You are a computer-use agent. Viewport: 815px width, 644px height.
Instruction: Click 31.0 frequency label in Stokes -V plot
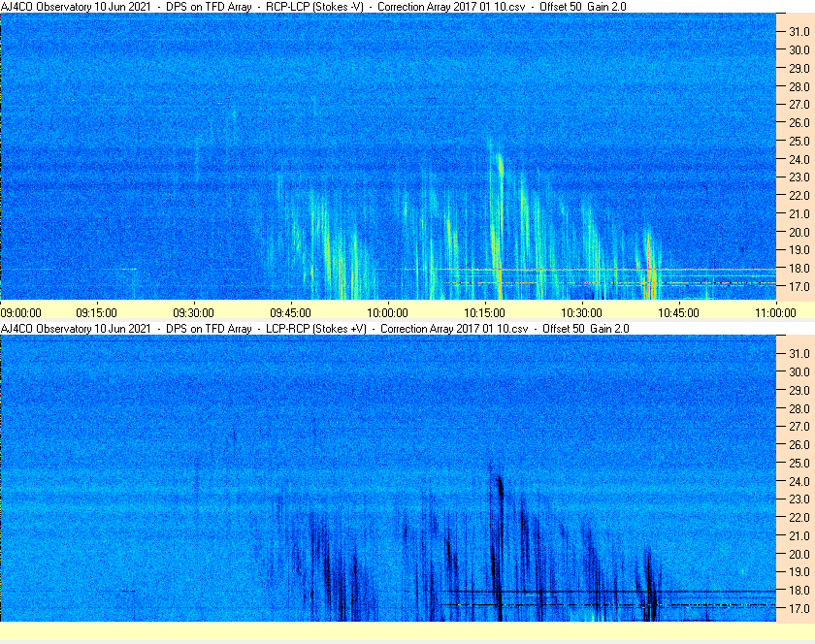pos(799,32)
